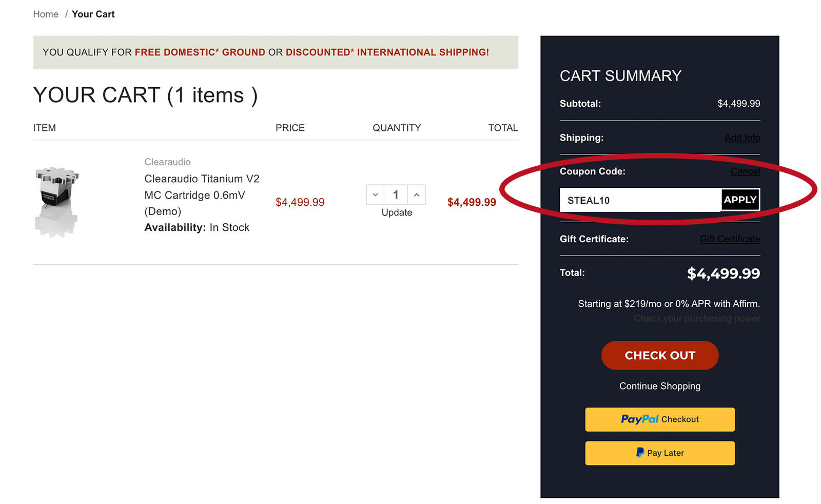Open shipping Add Info
Image resolution: width=821 pixels, height=504 pixels.
pyautogui.click(x=742, y=138)
